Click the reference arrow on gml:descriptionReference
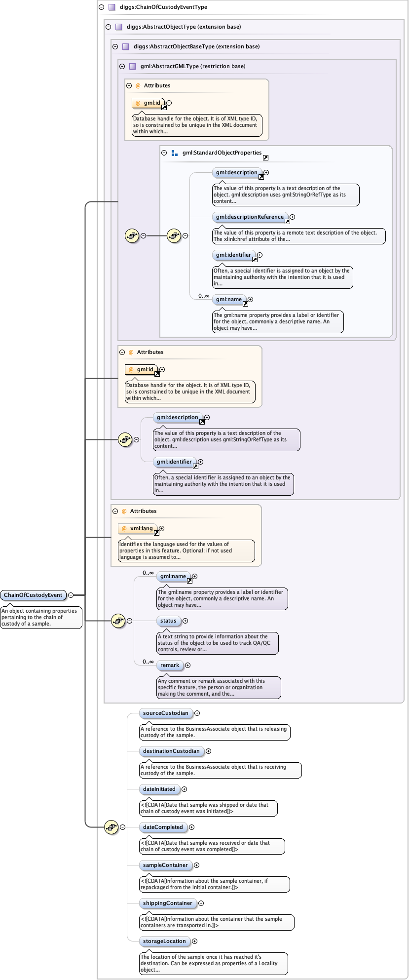This screenshot has width=409, height=980. pyautogui.click(x=287, y=222)
